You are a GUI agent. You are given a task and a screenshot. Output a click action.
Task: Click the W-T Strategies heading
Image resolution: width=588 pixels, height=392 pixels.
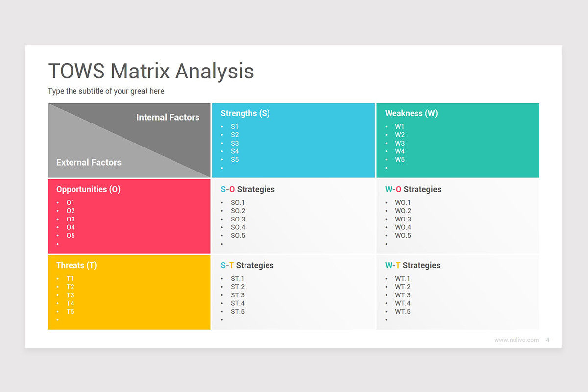coord(412,265)
